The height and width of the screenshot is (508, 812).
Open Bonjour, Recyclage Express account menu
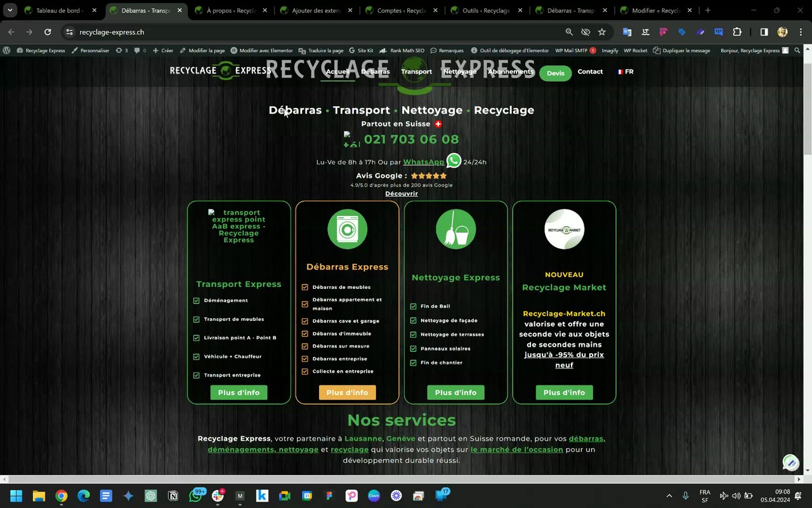[754, 50]
